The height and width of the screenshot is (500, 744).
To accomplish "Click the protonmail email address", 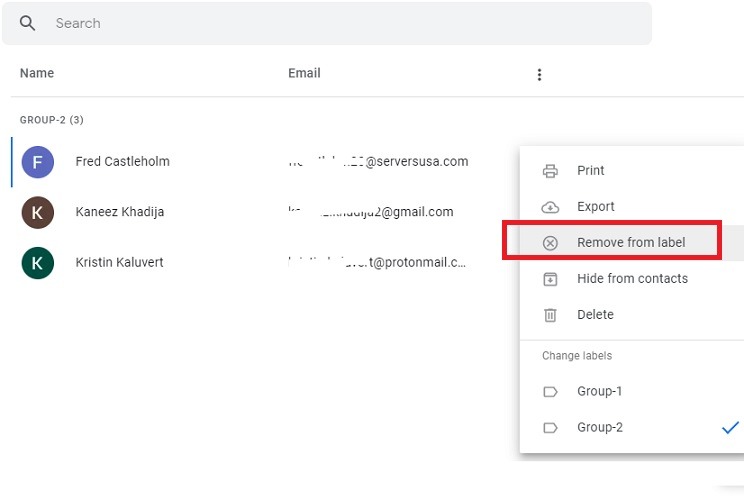I will tap(377, 262).
